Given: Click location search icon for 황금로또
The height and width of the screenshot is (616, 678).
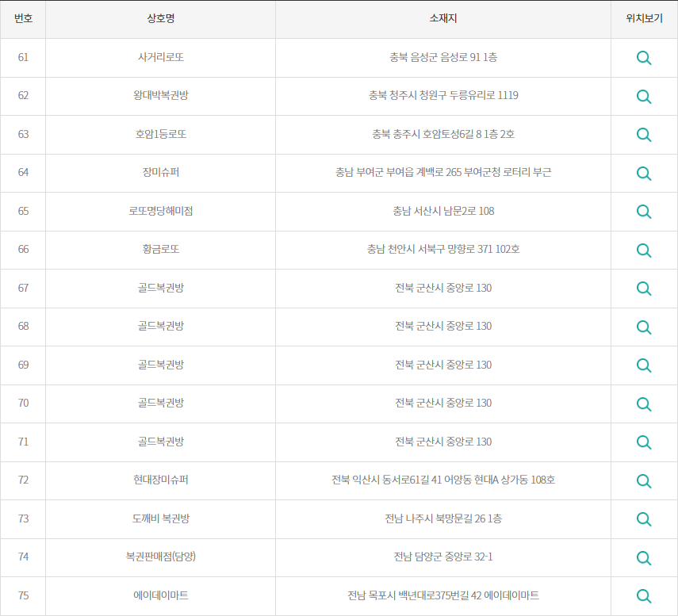Looking at the screenshot, I should [644, 250].
